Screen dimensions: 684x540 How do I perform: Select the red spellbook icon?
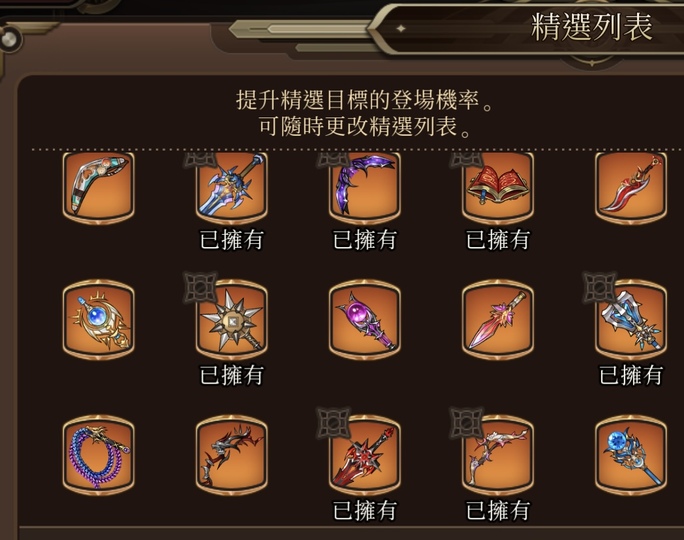tap(498, 187)
